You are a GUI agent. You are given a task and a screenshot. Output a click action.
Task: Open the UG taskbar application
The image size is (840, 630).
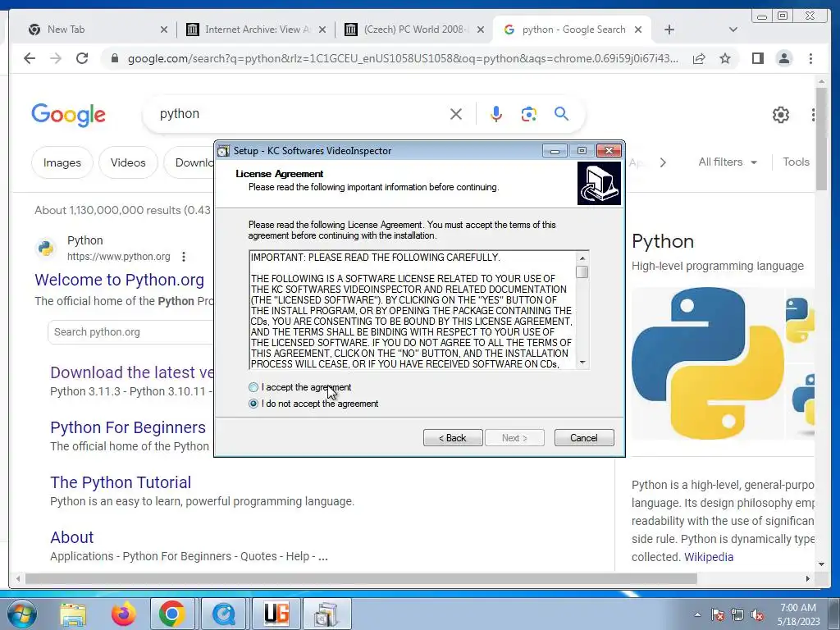(276, 614)
